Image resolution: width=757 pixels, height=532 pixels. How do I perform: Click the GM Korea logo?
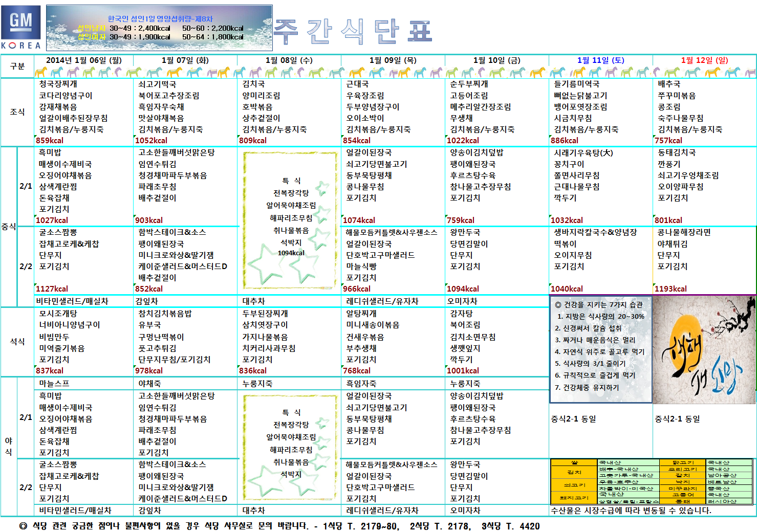click(x=21, y=28)
